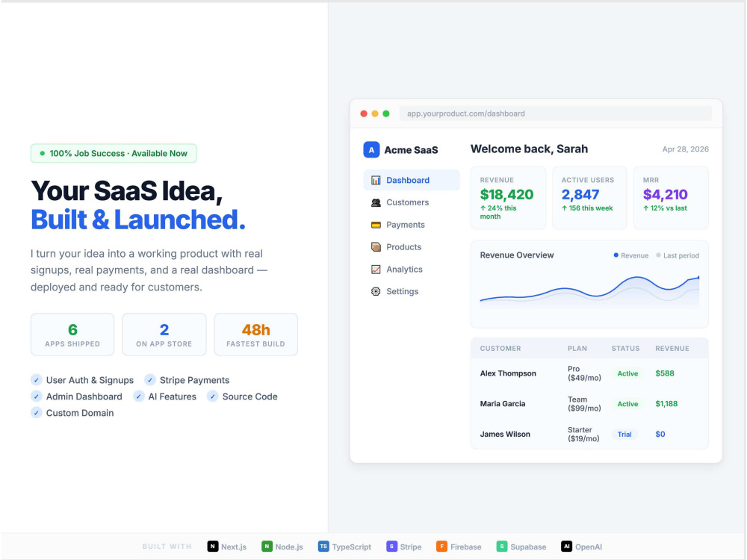Image resolution: width=747 pixels, height=560 pixels.
Task: Click the Firebase logo icon
Action: (441, 547)
